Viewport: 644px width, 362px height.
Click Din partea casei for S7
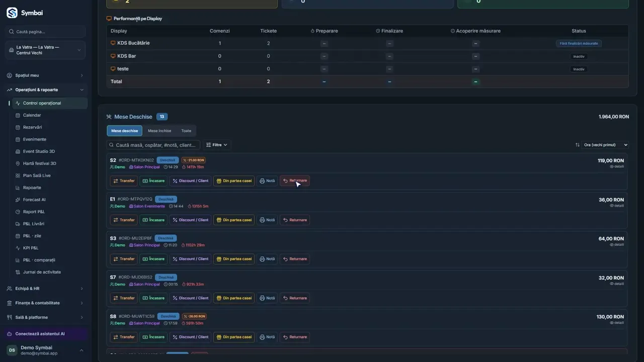[234, 298]
